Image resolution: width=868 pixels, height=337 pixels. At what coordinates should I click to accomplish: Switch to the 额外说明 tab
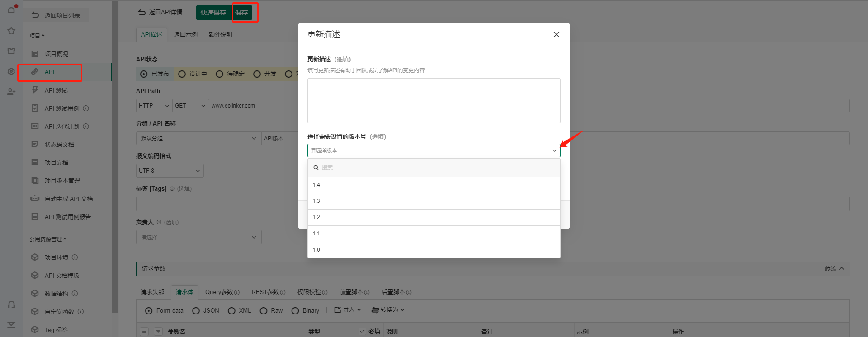(x=221, y=34)
